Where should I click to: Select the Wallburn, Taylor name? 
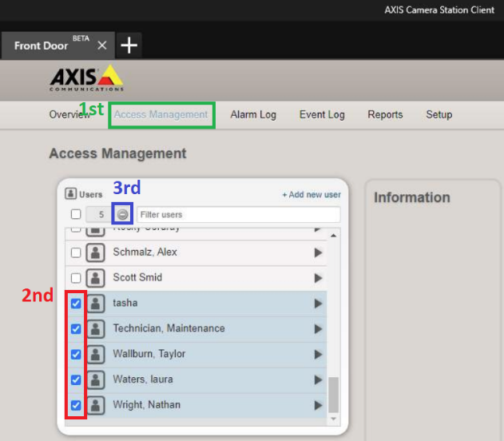(149, 354)
